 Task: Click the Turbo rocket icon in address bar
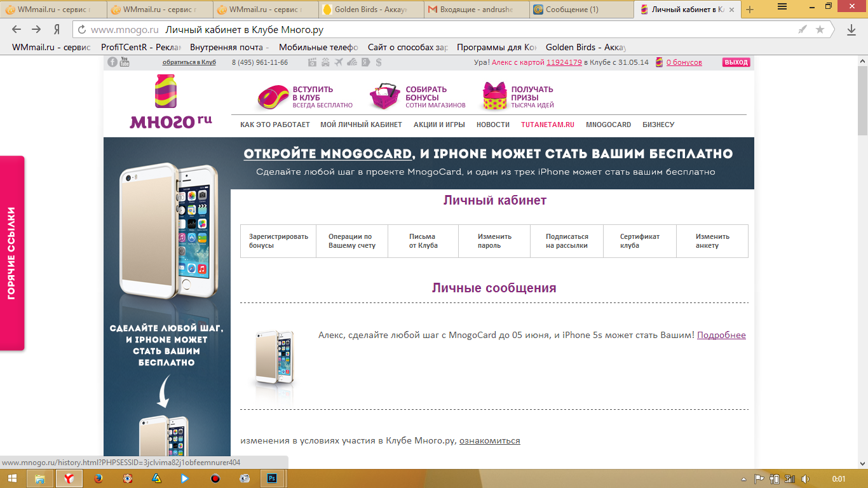pos(803,30)
